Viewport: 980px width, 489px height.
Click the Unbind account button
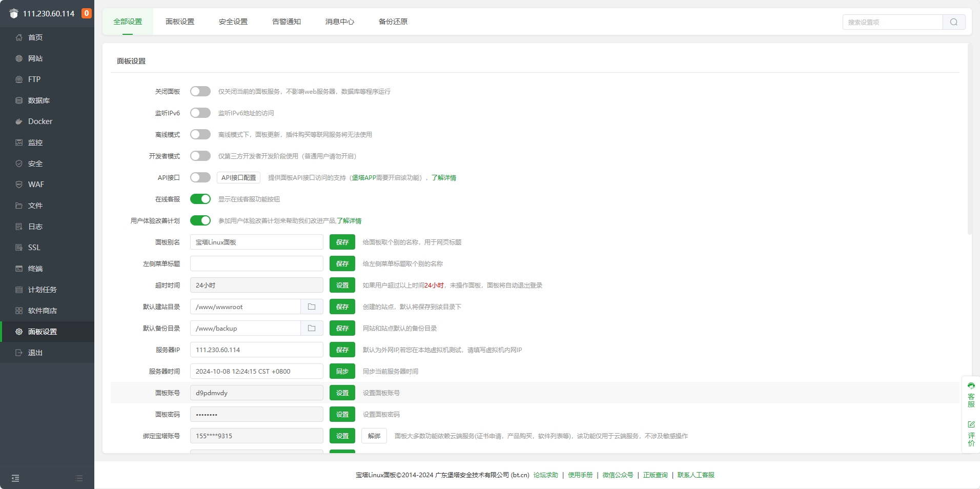pyautogui.click(x=374, y=436)
